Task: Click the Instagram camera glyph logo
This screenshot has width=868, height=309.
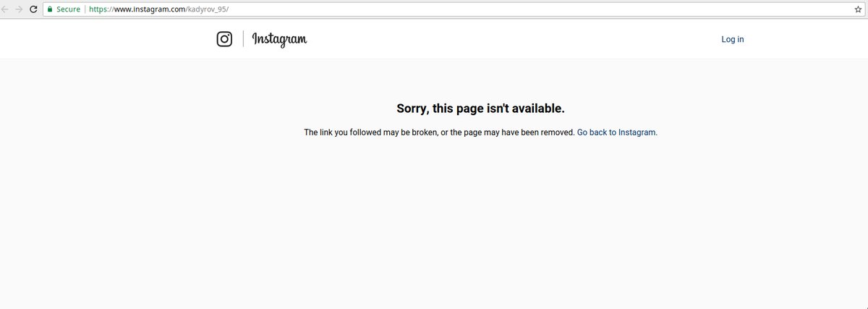Action: pos(224,39)
